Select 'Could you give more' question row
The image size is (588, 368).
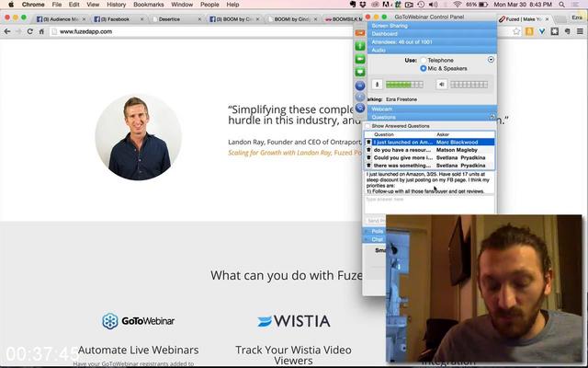point(430,157)
